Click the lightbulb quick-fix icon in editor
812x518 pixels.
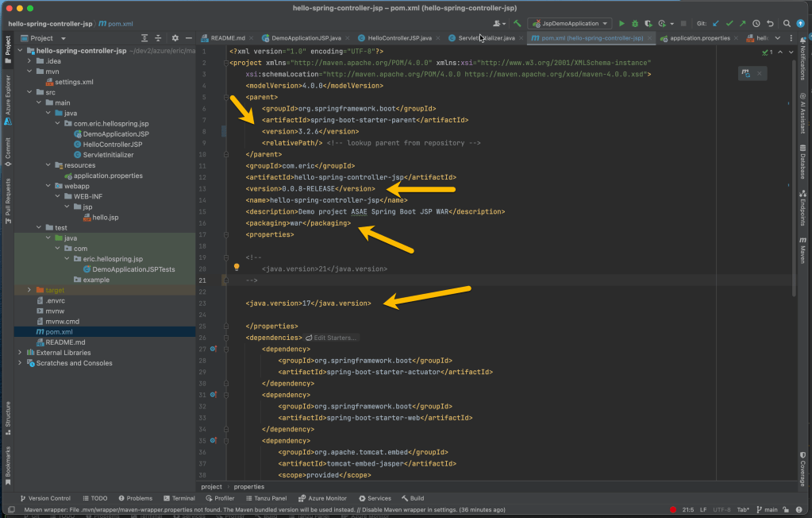[x=236, y=268]
